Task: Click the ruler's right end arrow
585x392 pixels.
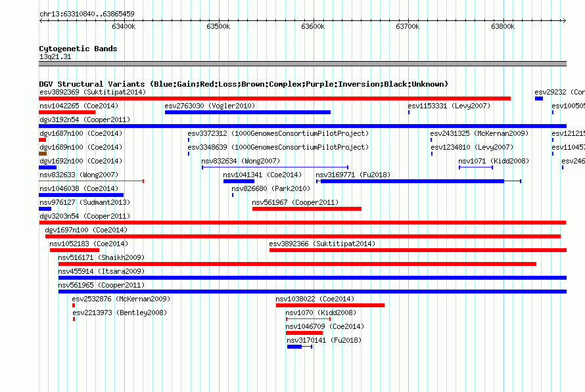Action: [x=564, y=20]
